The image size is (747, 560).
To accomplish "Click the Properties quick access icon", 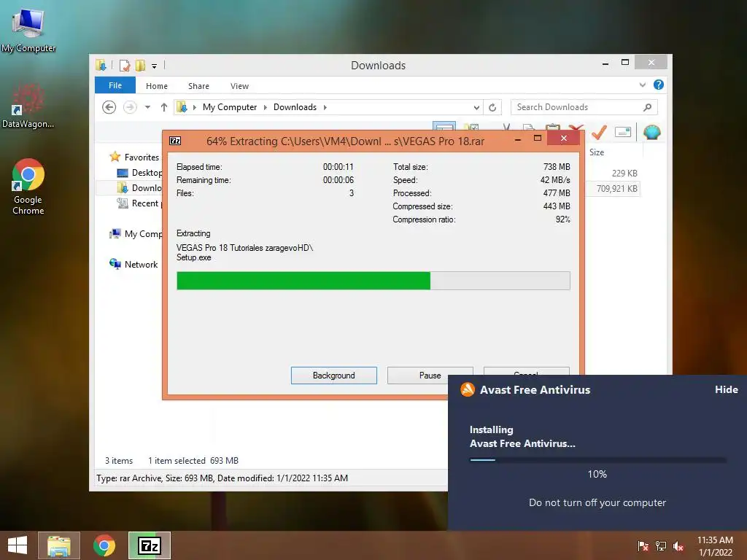I will tap(124, 65).
